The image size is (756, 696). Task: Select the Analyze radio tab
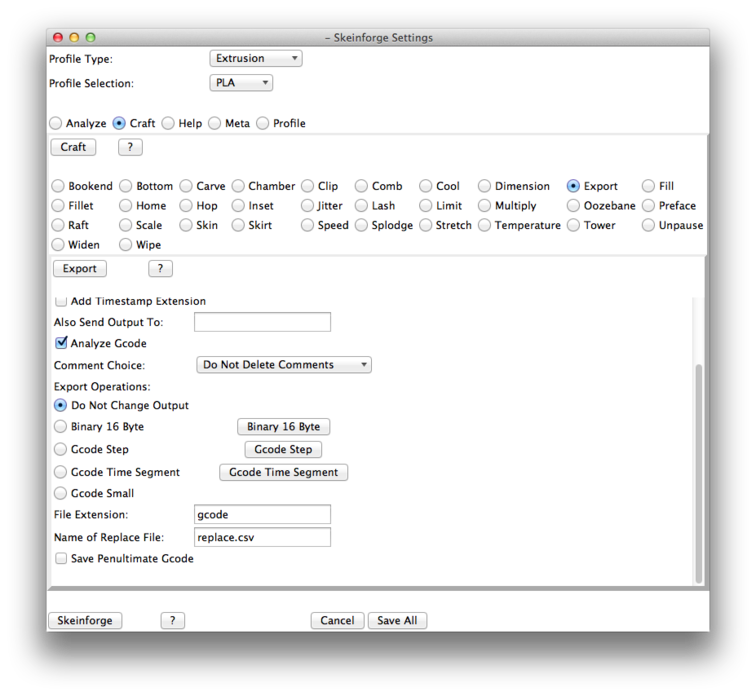pos(57,123)
